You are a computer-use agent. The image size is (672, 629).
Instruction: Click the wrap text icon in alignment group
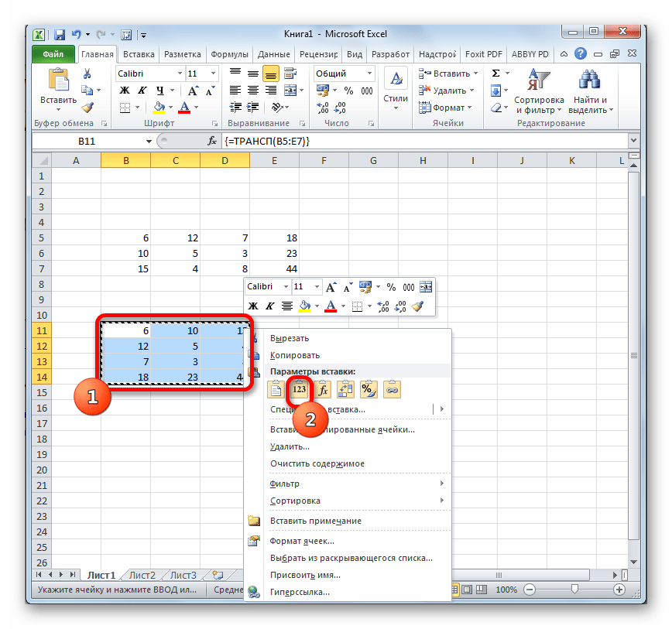[x=290, y=73]
